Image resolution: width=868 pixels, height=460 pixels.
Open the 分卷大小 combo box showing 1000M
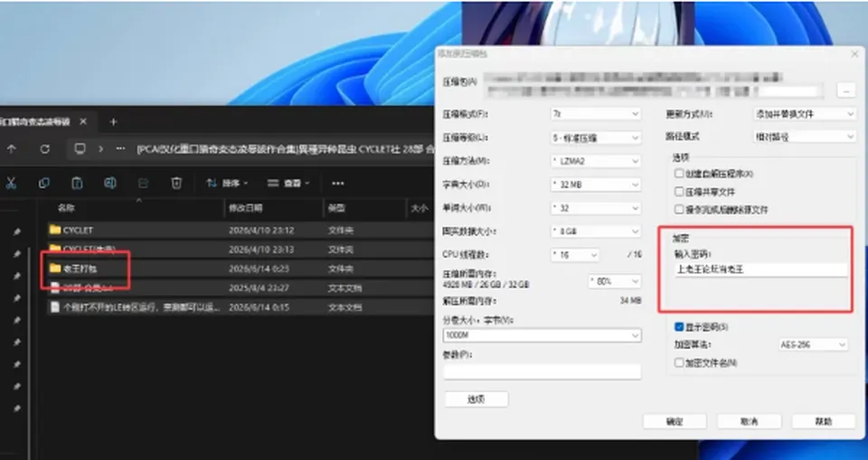542,335
